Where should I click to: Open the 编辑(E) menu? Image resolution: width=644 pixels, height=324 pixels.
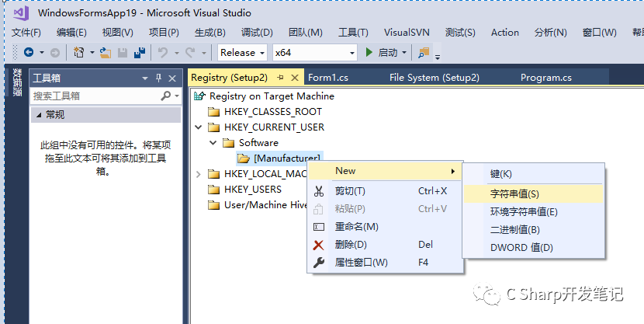pos(71,33)
